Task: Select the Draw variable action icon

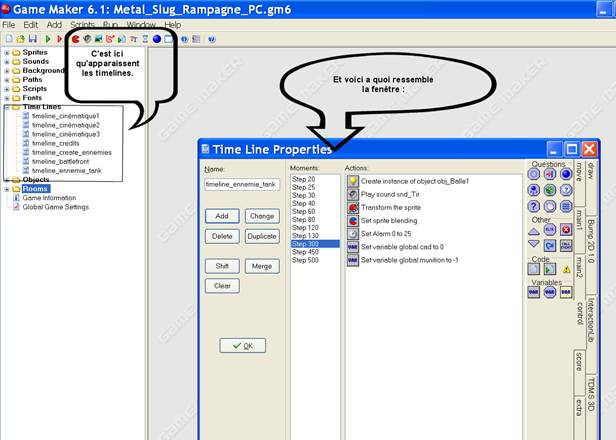Action: click(x=566, y=292)
